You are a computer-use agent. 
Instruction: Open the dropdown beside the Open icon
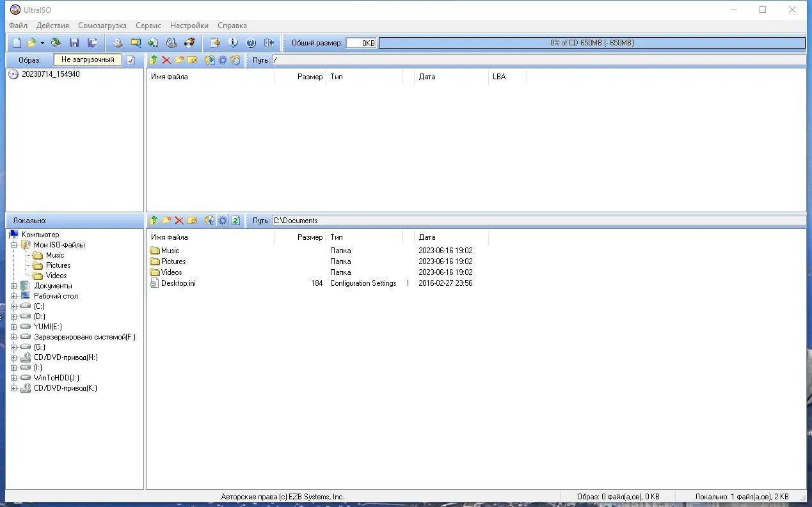coord(43,43)
